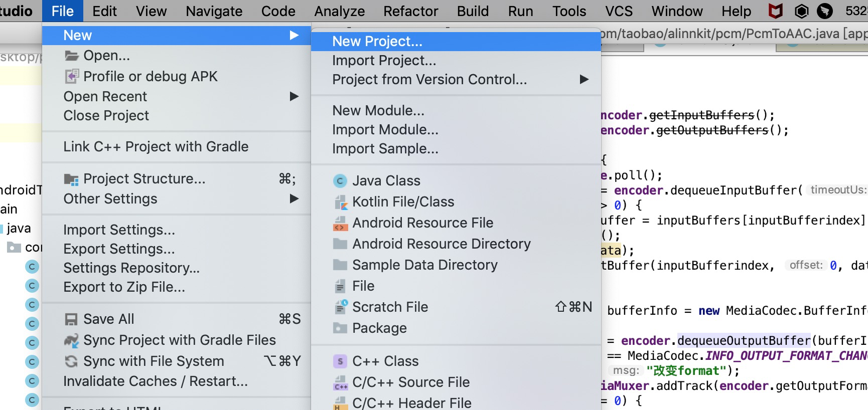The image size is (868, 410).
Task: Click the Sync with File System icon
Action: click(x=72, y=361)
